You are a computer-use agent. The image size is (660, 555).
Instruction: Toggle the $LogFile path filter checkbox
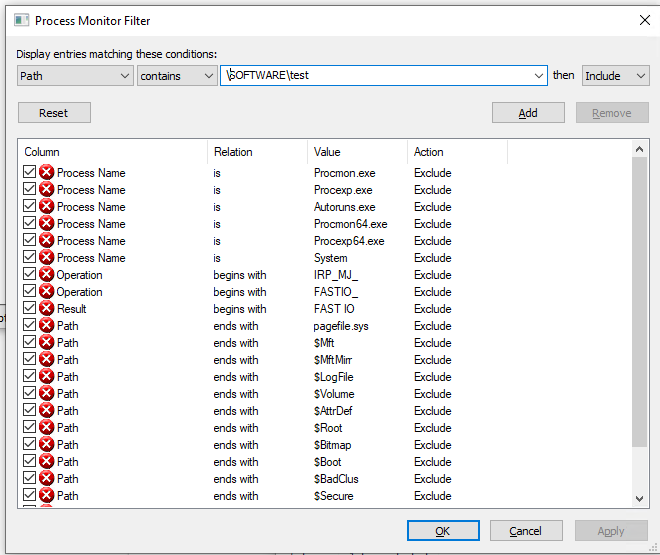pos(29,376)
